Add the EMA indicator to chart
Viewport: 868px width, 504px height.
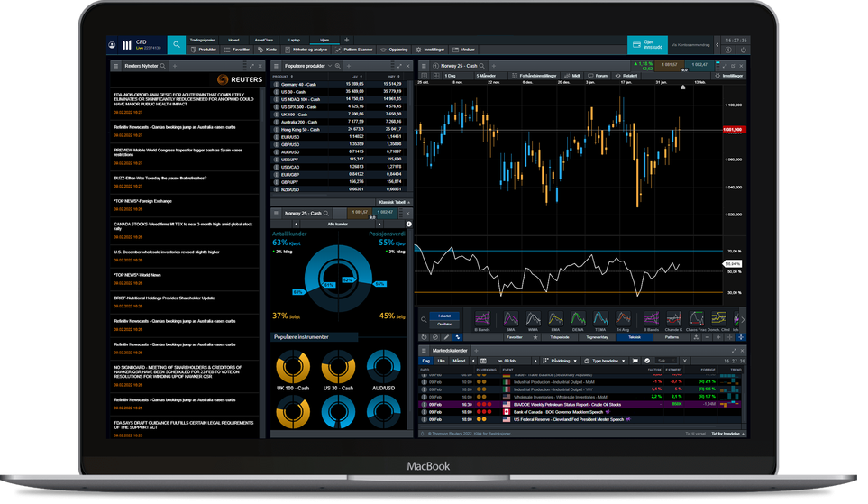553,319
